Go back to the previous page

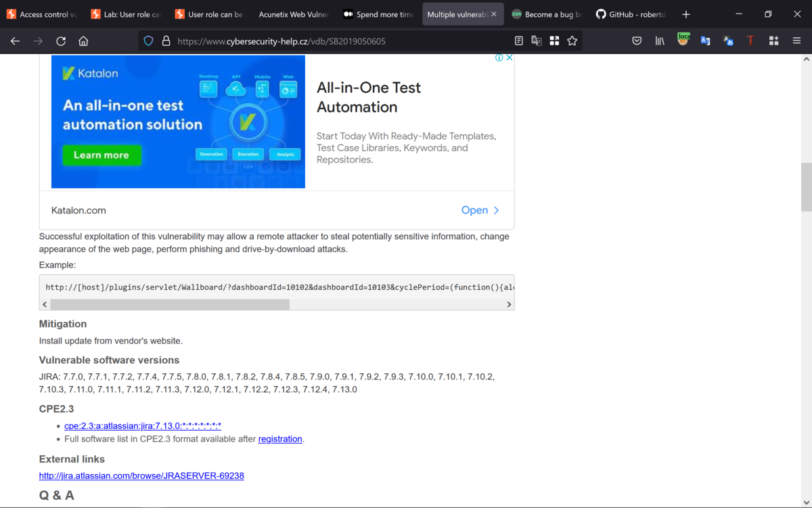(15, 41)
